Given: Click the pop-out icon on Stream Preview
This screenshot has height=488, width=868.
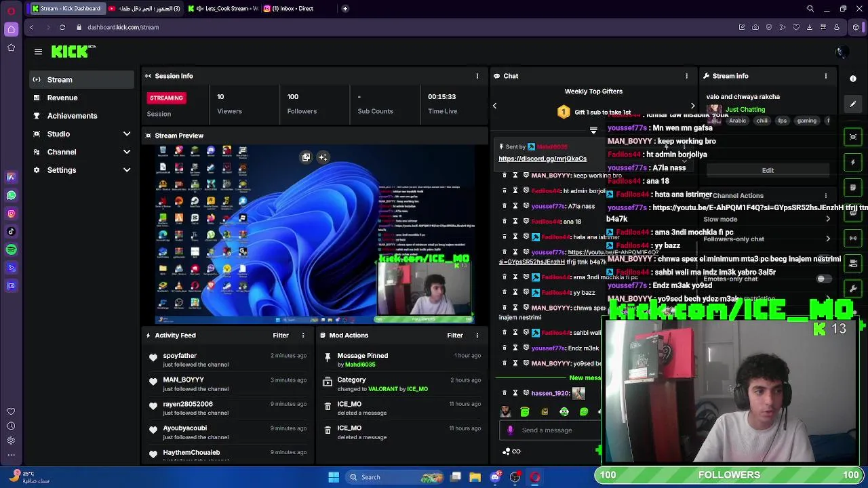Looking at the screenshot, I should pos(306,157).
